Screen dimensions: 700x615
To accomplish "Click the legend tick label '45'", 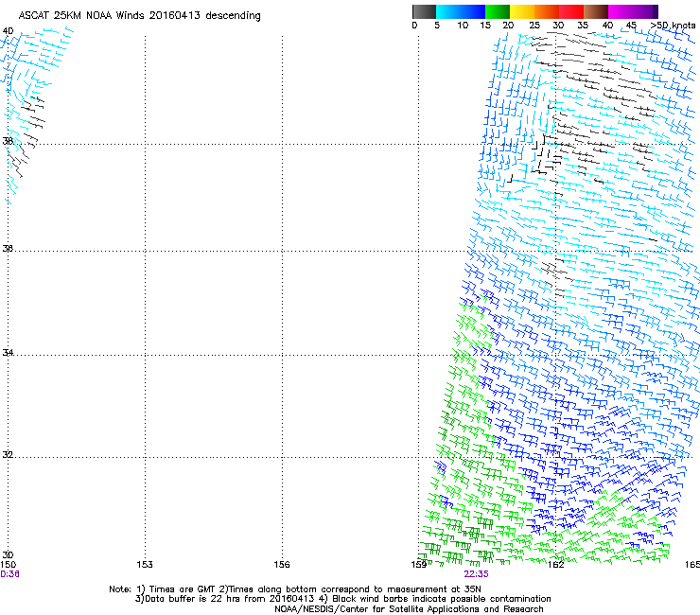I will click(631, 26).
